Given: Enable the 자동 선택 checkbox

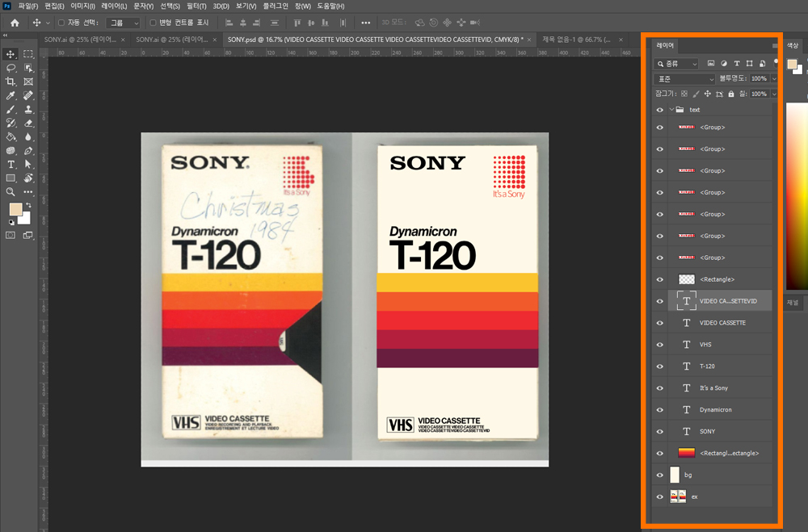Looking at the screenshot, I should click(61, 23).
